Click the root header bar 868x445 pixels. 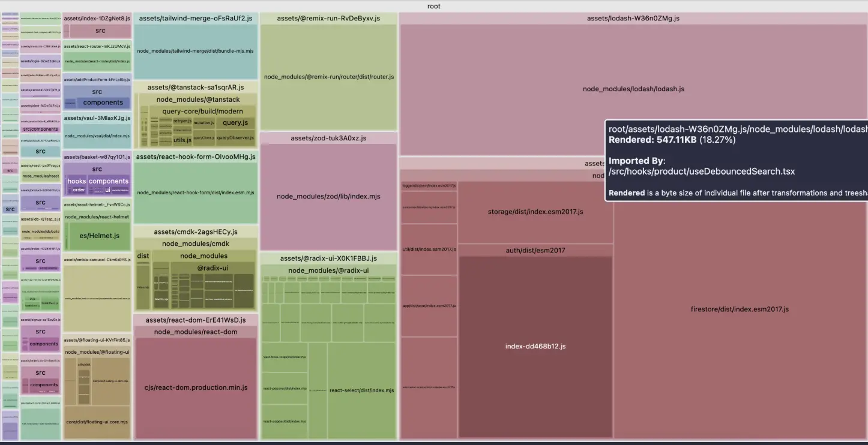433,6
